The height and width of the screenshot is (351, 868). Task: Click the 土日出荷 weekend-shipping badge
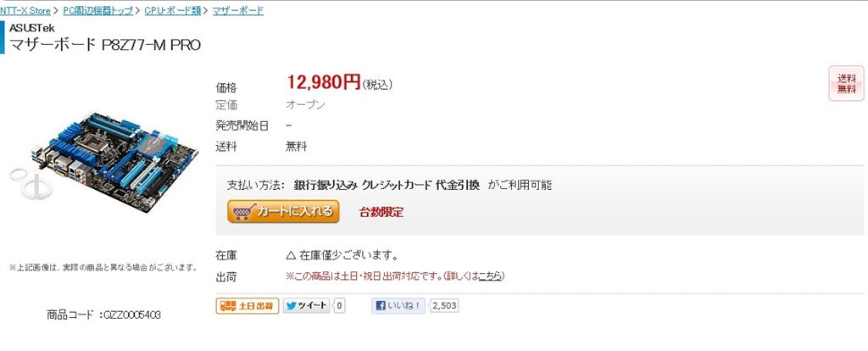click(x=247, y=305)
